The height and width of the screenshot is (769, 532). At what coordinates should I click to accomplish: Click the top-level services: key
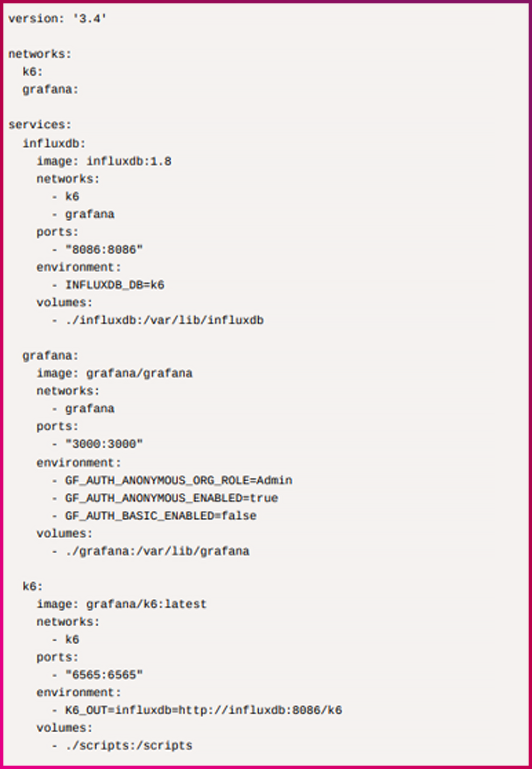pyautogui.click(x=40, y=125)
